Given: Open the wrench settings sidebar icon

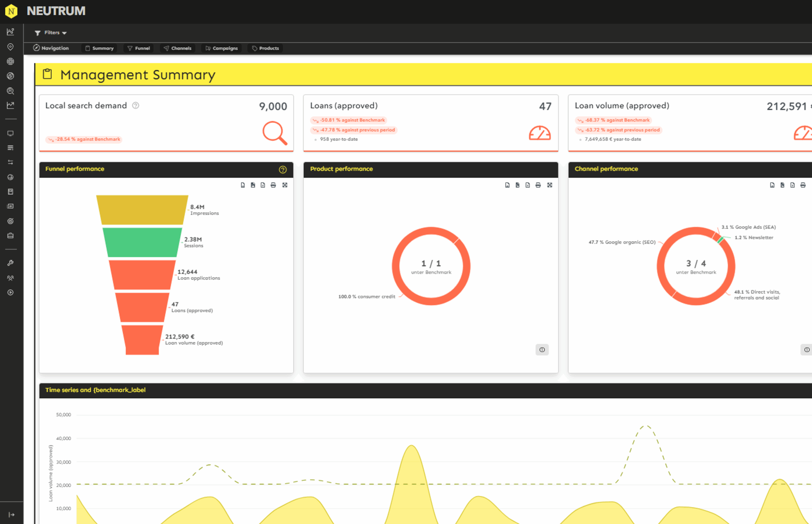Looking at the screenshot, I should tap(10, 263).
